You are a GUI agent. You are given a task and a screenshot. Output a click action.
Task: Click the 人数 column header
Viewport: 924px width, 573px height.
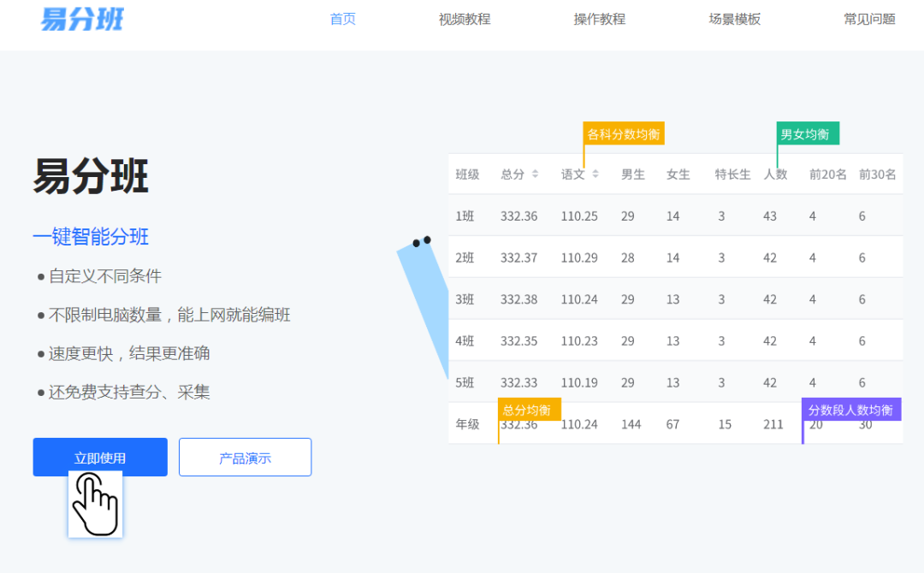[775, 174]
